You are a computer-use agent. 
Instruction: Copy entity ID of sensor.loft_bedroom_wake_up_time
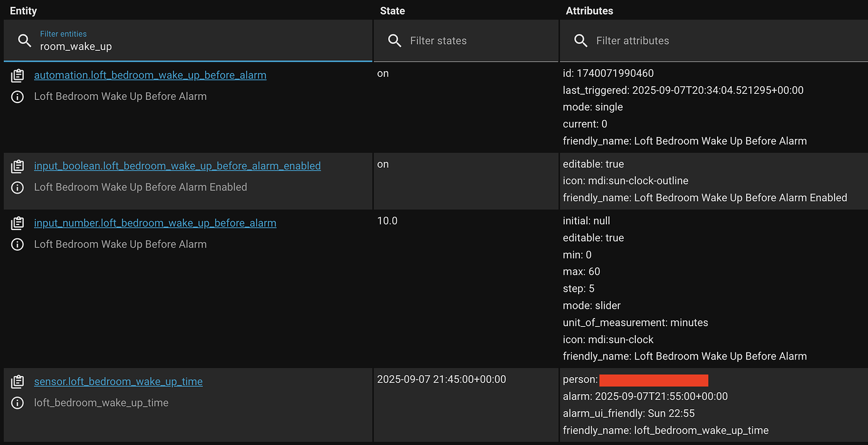click(x=17, y=381)
